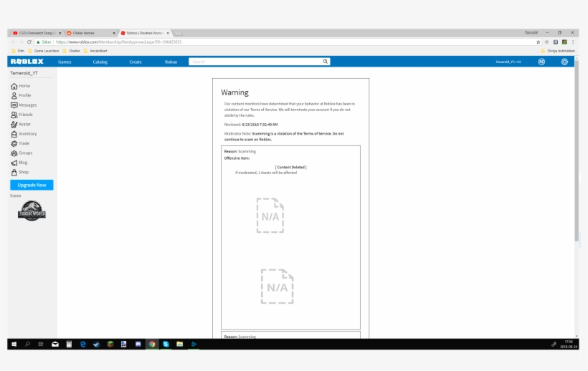588x371 pixels.
Task: Close the Clicker Heroes tab
Action: click(114, 33)
